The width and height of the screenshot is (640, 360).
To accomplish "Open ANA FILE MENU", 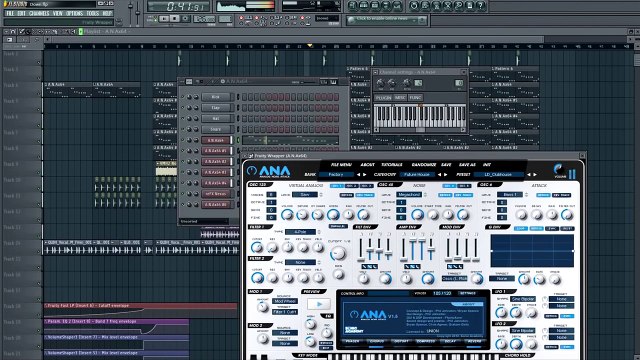I will tap(341, 165).
